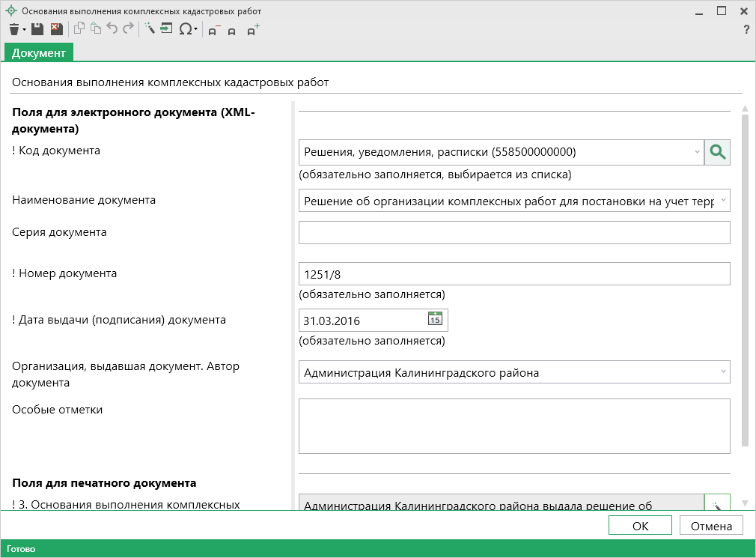Image resolution: width=756 pixels, height=558 pixels.
Task: Click the Особые отметки text area
Action: (513, 425)
